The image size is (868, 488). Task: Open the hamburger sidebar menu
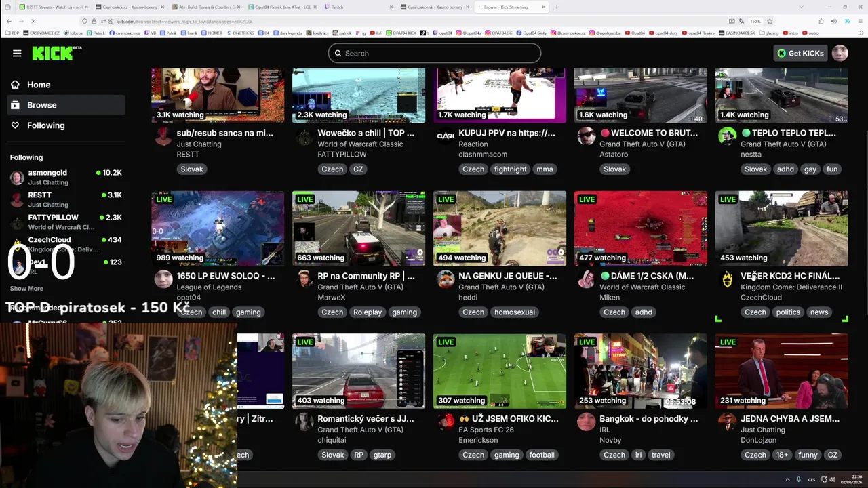pos(17,53)
